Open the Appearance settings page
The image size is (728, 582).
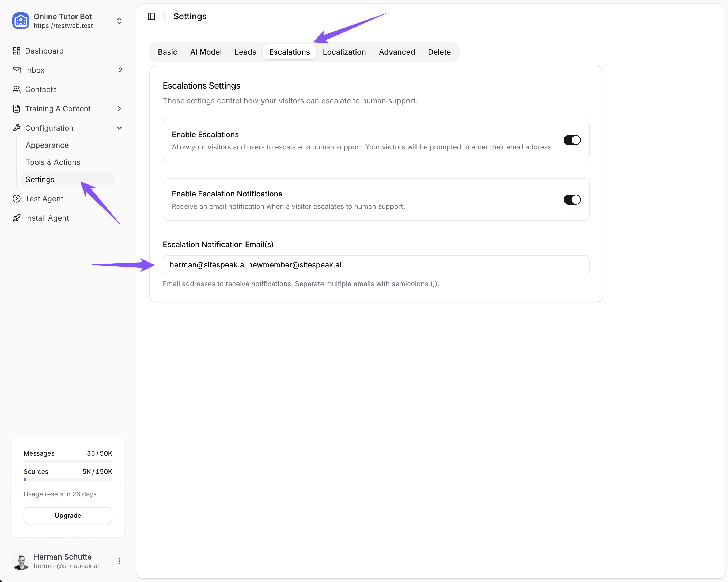tap(47, 145)
